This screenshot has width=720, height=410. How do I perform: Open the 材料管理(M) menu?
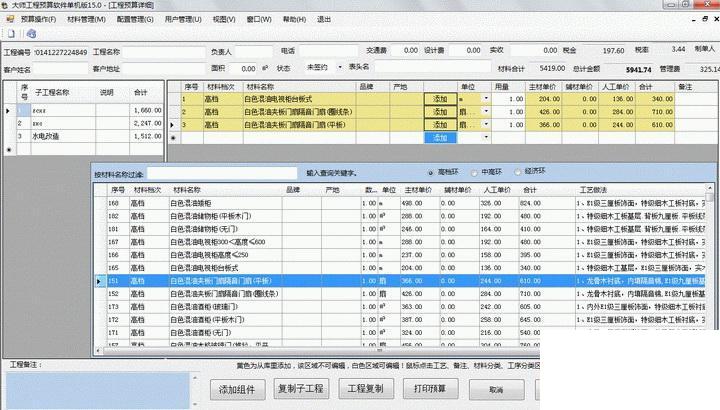click(86, 19)
